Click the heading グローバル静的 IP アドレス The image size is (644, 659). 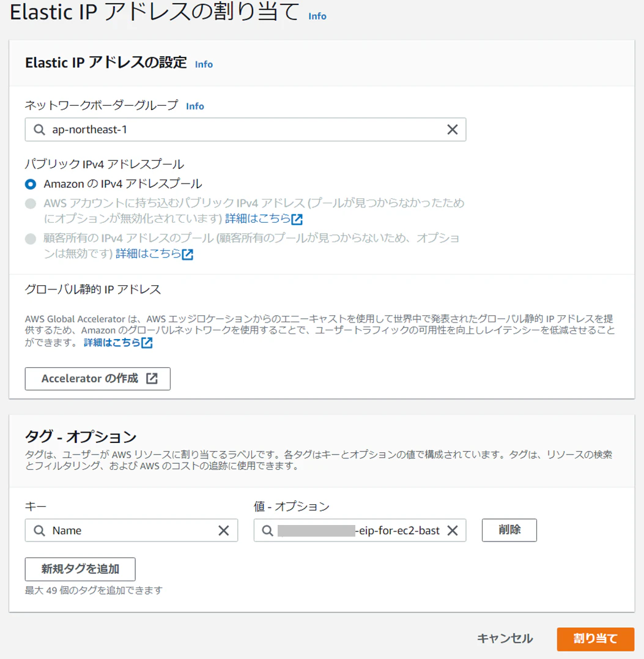coord(93,289)
